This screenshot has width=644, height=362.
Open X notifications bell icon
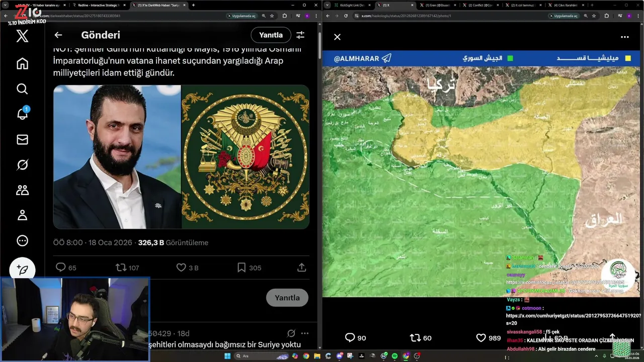coord(22,114)
